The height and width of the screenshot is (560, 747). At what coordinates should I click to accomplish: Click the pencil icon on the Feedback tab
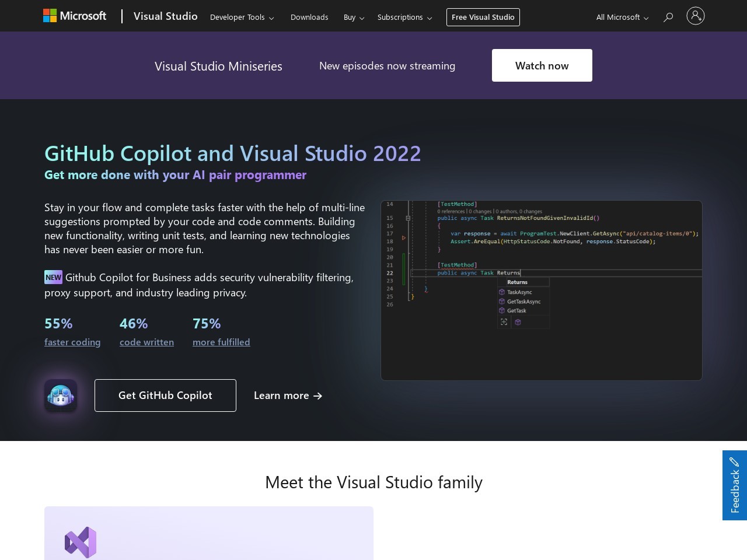click(x=734, y=462)
